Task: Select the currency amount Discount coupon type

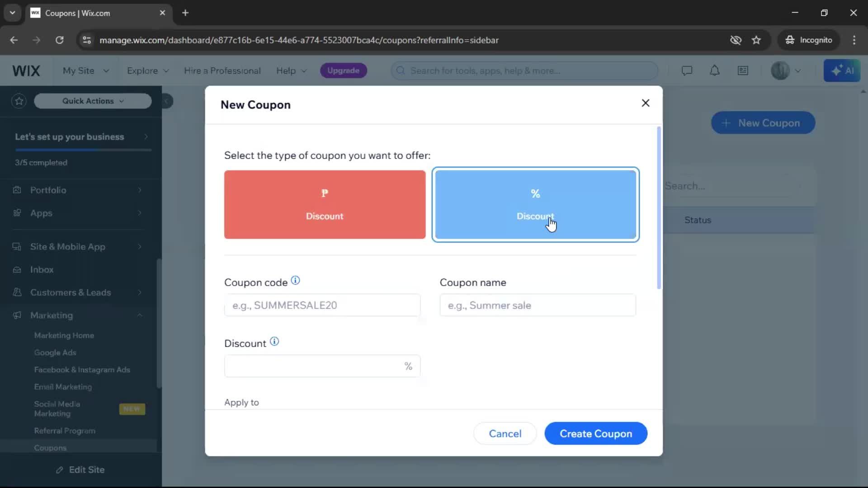Action: click(x=325, y=205)
